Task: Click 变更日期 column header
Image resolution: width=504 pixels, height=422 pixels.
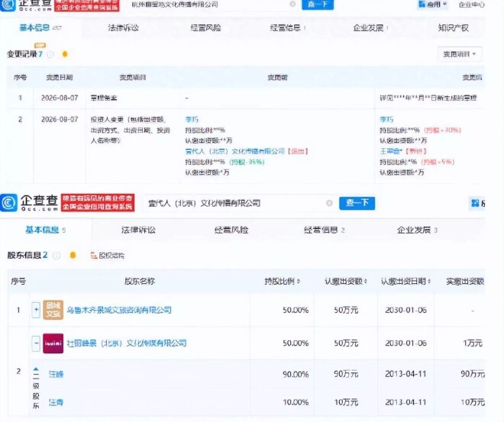Action: click(60, 77)
